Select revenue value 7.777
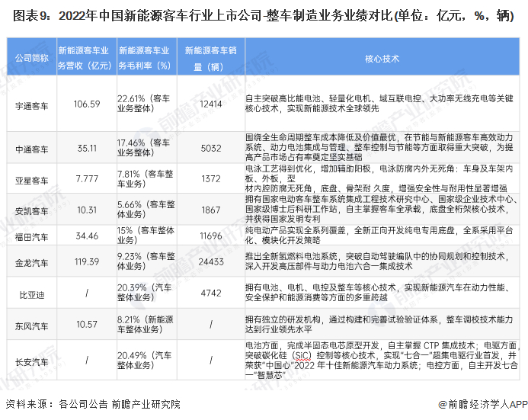The height and width of the screenshot is (420, 528). coord(87,178)
